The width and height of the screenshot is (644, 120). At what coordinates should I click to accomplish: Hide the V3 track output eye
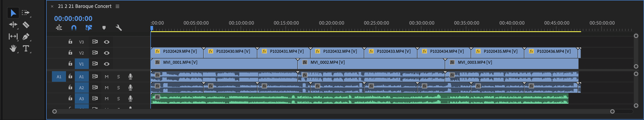point(106,42)
